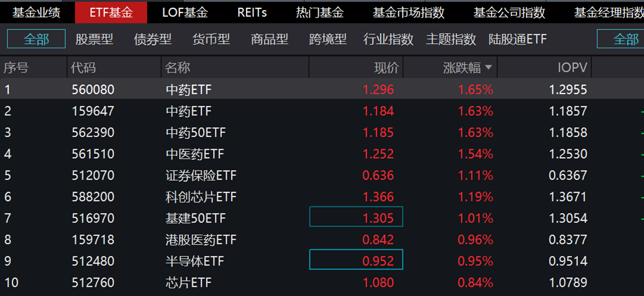Open the REITs tab
This screenshot has height=296, width=644.
coord(252,12)
